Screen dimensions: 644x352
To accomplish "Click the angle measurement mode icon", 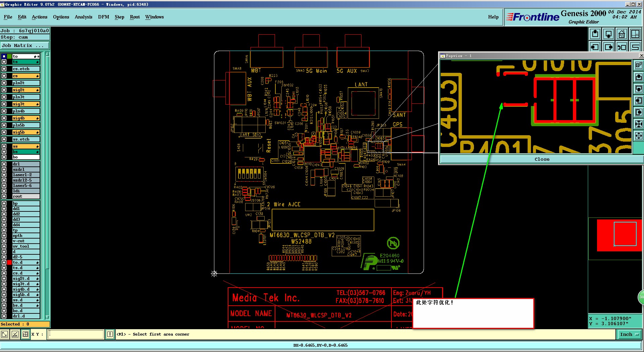I will 15,334.
